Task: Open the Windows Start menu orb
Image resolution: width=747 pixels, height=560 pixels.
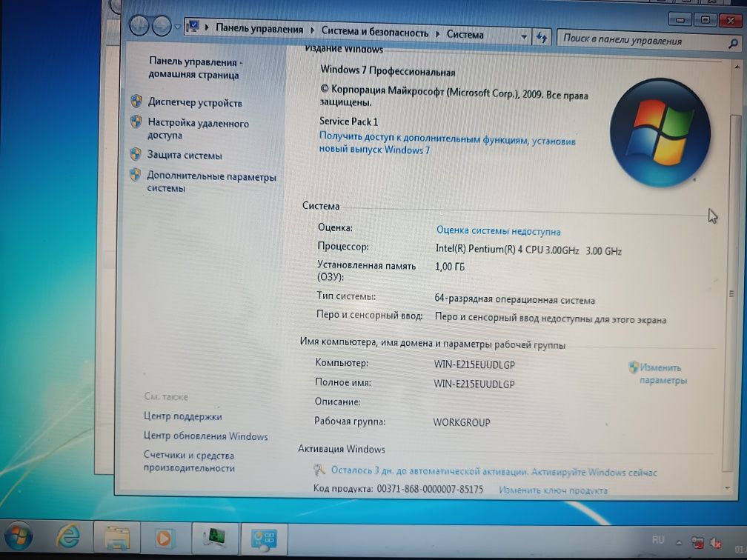Action: coord(17,536)
